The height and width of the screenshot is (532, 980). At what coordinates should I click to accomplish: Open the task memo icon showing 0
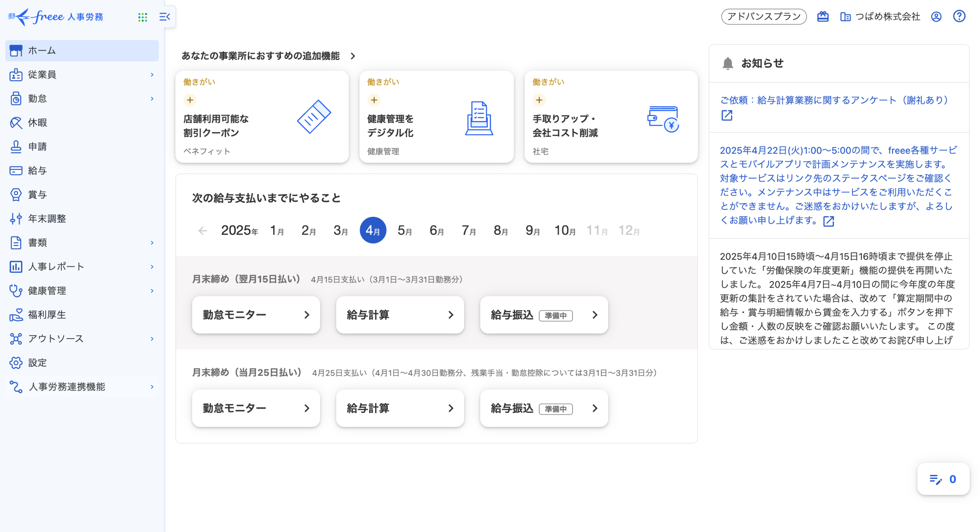tap(943, 479)
